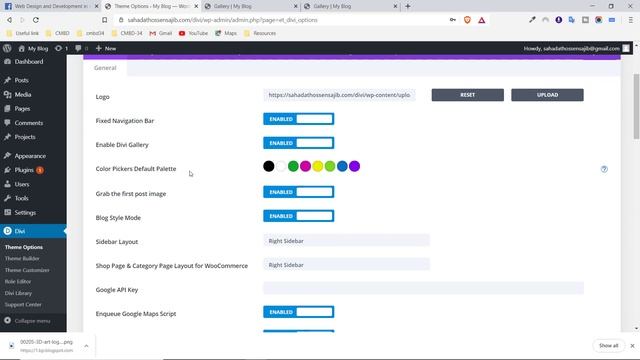Screen dimensions: 640x360
Task: Toggle Blog Style Mode switch
Action: pyautogui.click(x=298, y=216)
